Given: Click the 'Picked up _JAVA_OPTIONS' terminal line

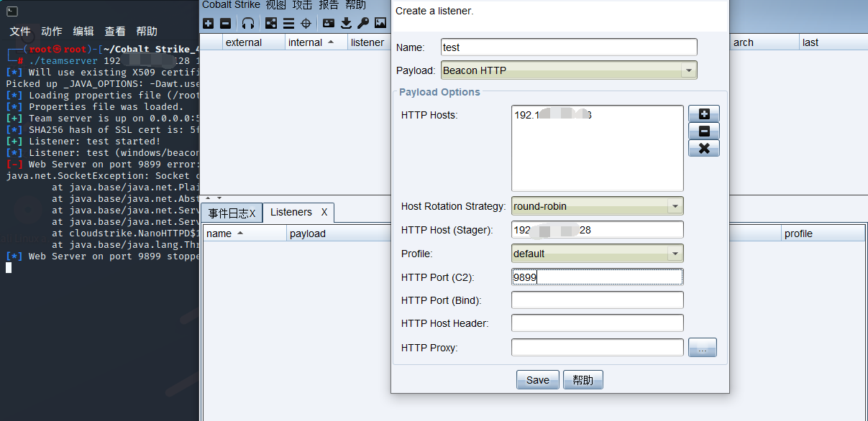Looking at the screenshot, I should point(102,84).
